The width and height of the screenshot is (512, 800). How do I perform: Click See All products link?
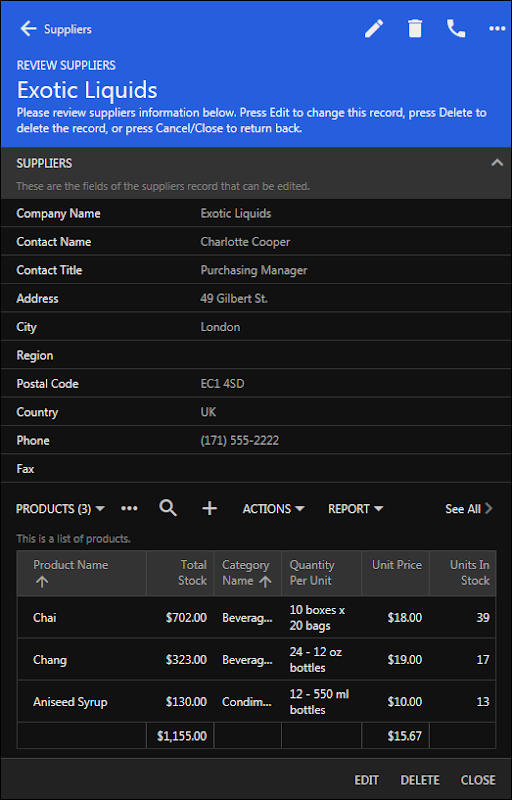coord(469,509)
